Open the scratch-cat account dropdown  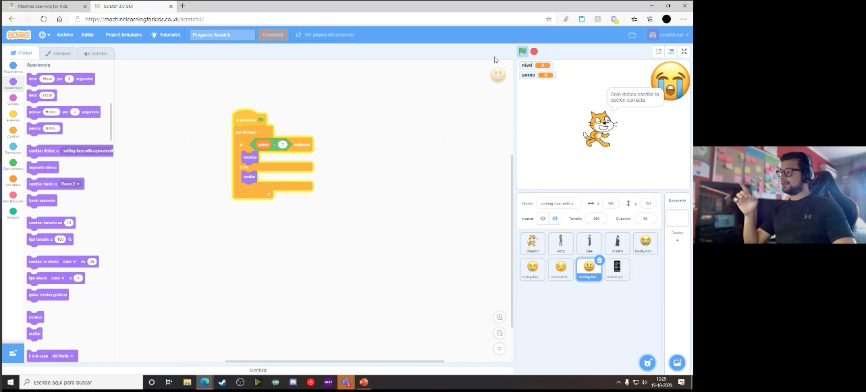pyautogui.click(x=669, y=35)
